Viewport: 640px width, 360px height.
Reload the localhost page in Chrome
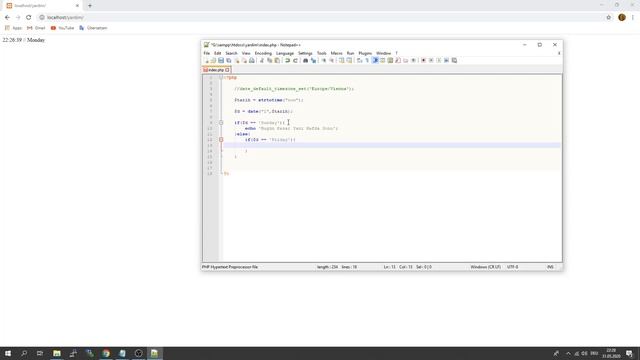(29, 17)
